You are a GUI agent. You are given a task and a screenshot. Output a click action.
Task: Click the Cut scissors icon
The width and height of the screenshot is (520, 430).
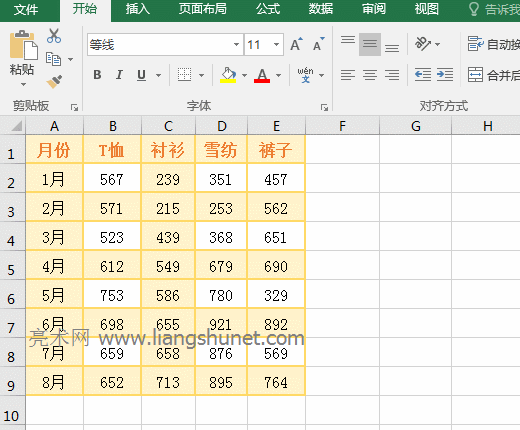click(54, 36)
